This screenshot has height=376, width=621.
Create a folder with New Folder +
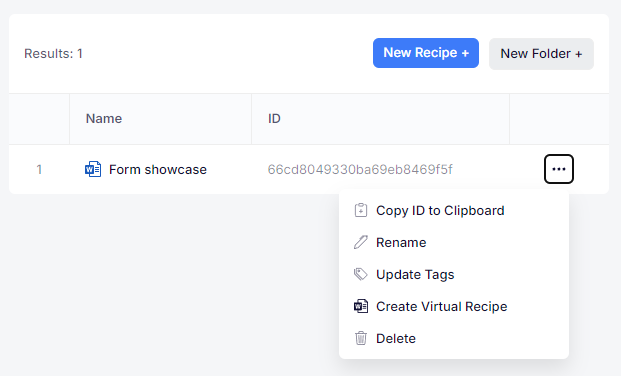click(x=541, y=54)
